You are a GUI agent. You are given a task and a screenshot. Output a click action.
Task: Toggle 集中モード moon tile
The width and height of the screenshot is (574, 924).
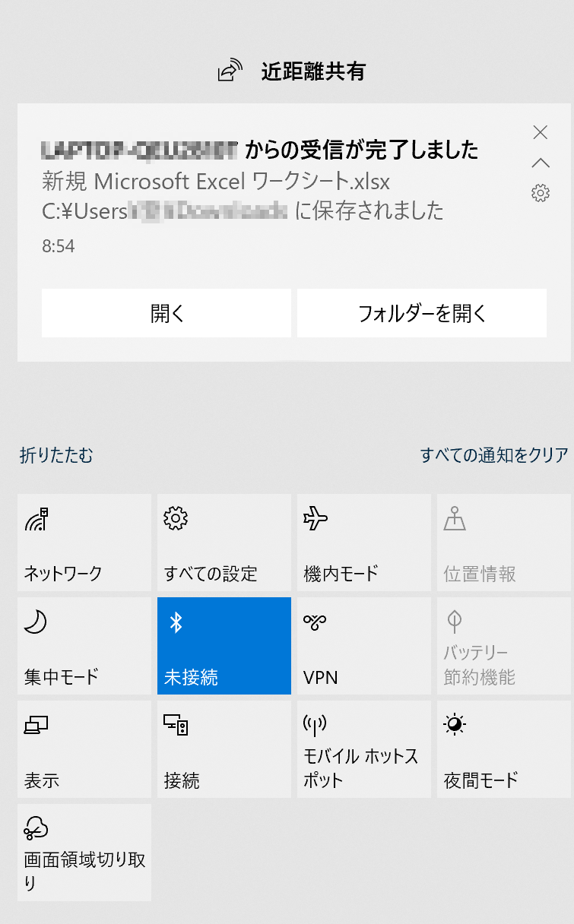pos(84,646)
